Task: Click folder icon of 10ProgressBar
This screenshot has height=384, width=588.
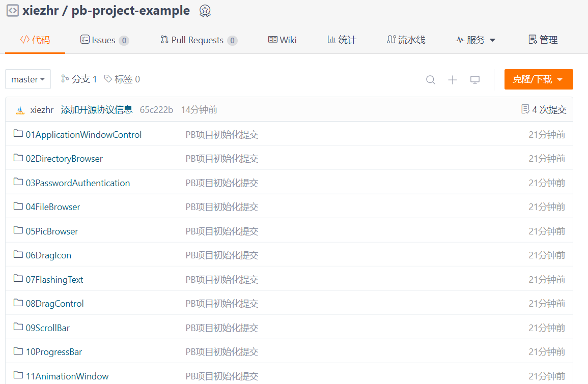Action: tap(18, 350)
